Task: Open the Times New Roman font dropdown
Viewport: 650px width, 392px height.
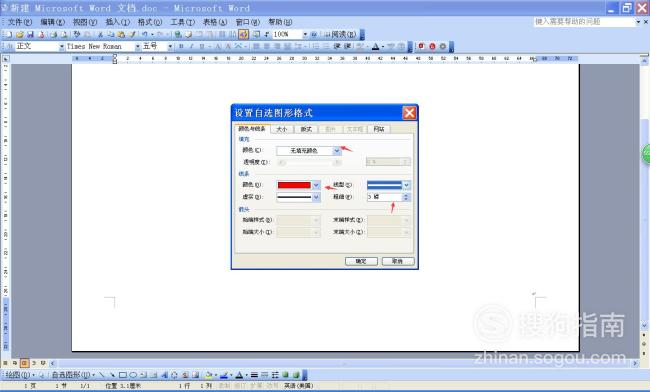Action: (x=103, y=46)
